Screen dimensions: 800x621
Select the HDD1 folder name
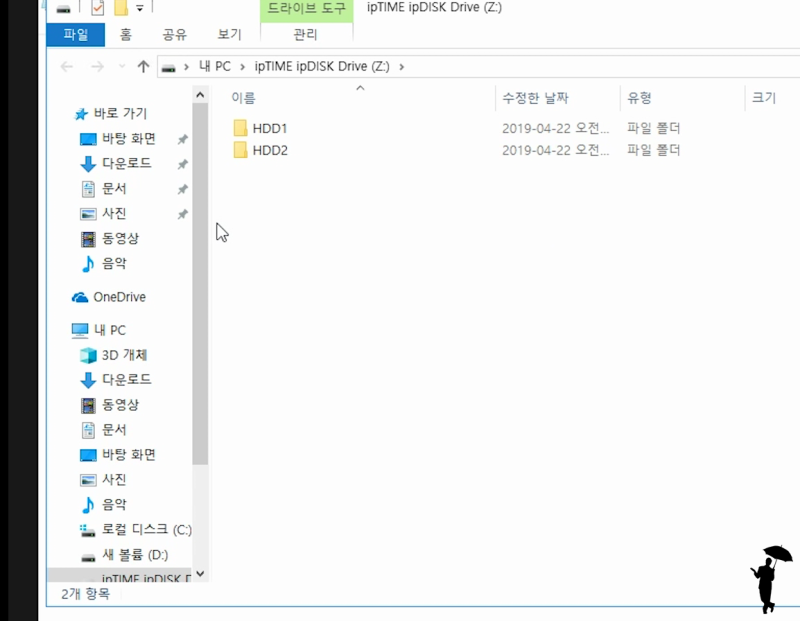click(270, 128)
